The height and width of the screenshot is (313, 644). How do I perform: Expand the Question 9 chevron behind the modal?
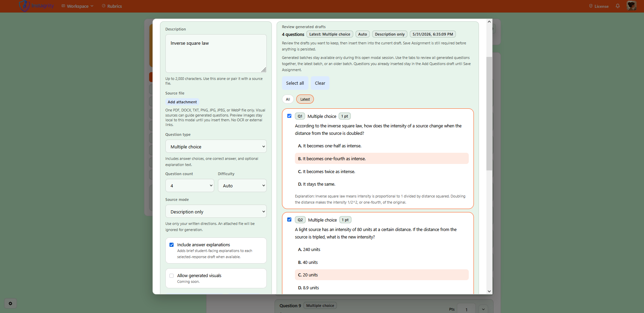coord(483,309)
